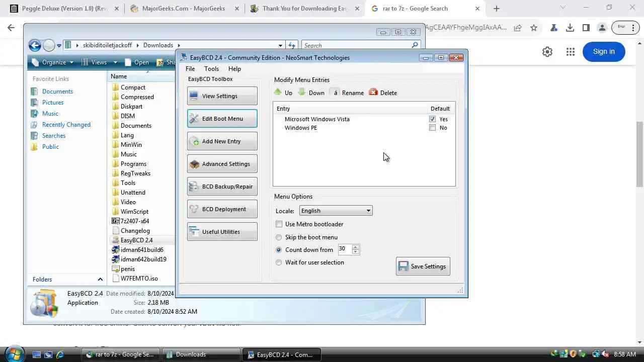Click the Down arrow icon in Modify Menu Entries

302,92
